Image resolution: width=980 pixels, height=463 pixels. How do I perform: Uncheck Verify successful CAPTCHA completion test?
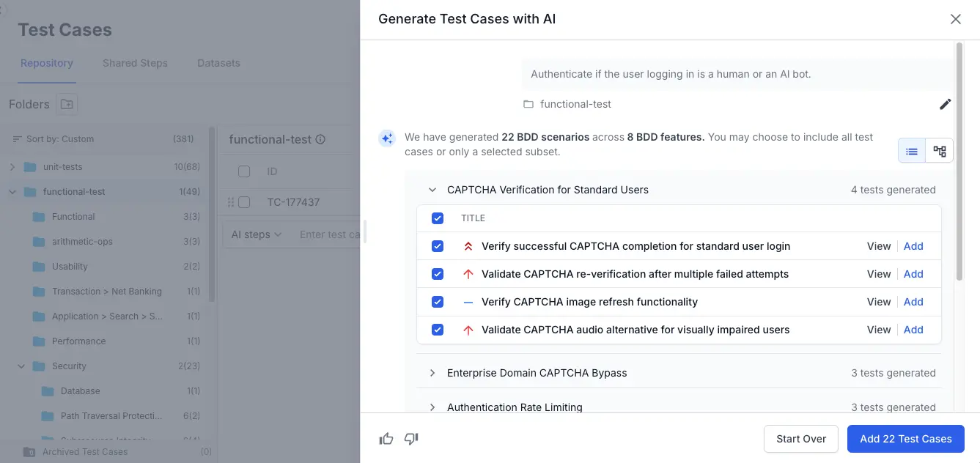pos(438,246)
